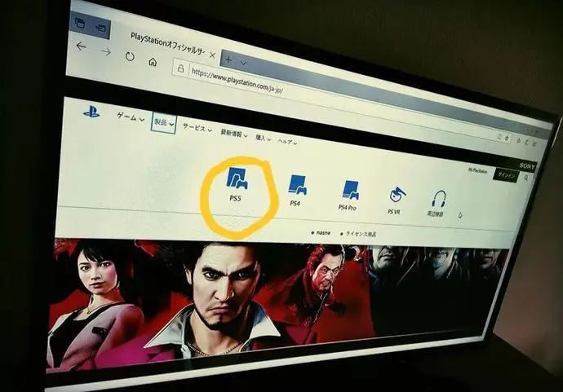Image resolution: width=563 pixels, height=392 pixels.
Task: Click the PlayStation logo
Action: (x=92, y=111)
